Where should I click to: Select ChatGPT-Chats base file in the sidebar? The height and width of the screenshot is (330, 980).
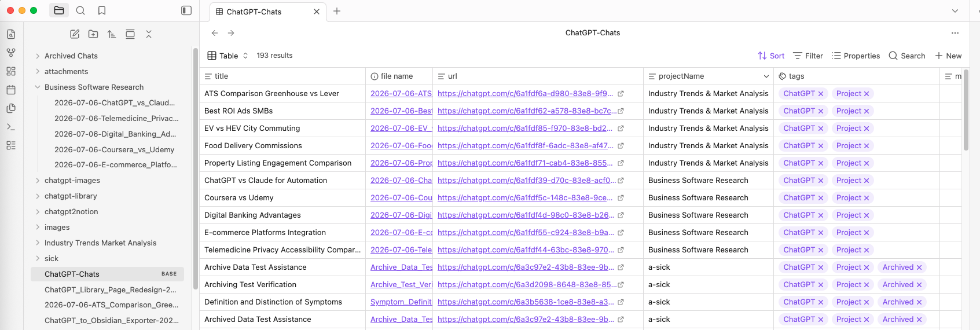[x=107, y=274]
